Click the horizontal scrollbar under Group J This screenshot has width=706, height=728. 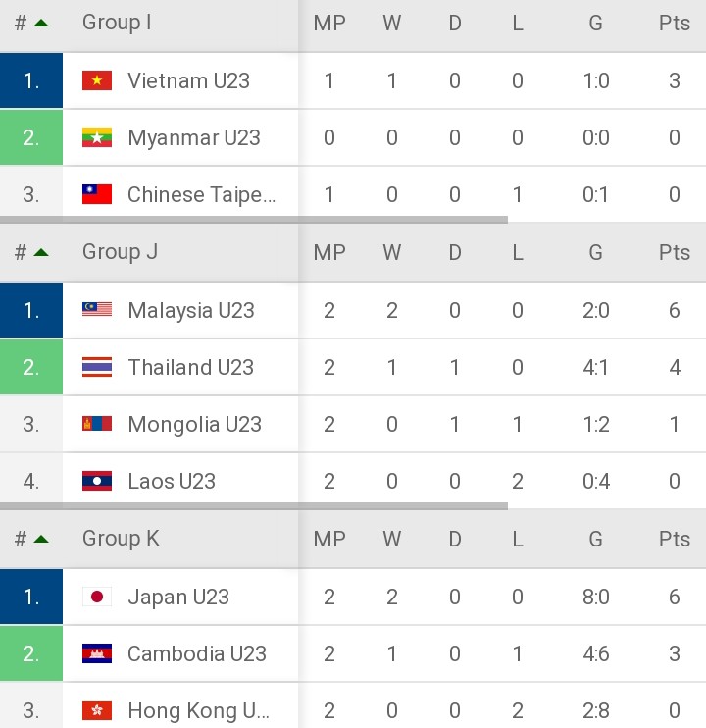pos(254,506)
